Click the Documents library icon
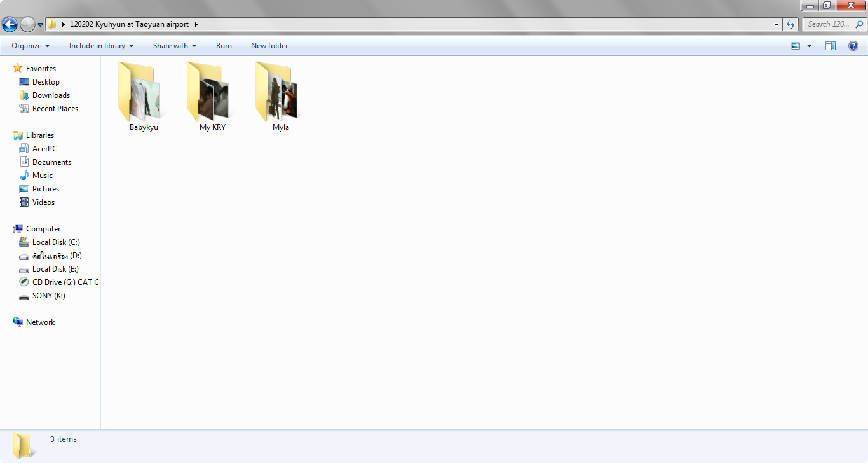868x463 pixels. pos(24,162)
